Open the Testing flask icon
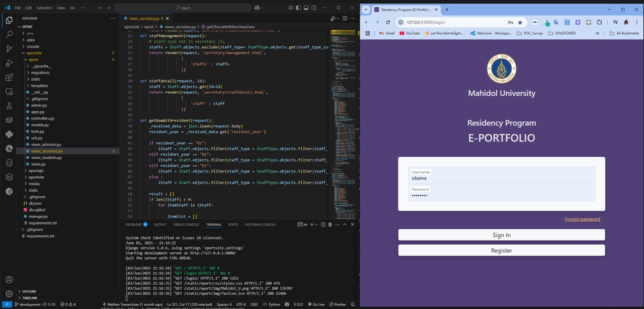This screenshot has height=309, width=644. (x=9, y=106)
